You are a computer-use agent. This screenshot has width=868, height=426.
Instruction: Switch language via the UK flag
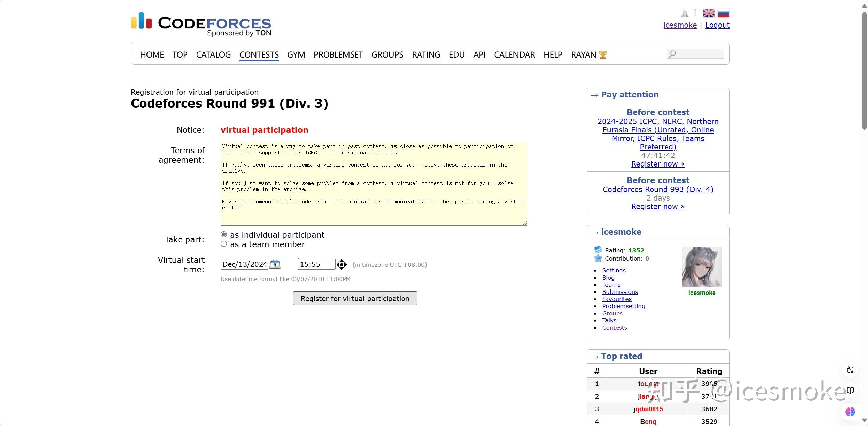click(x=709, y=13)
